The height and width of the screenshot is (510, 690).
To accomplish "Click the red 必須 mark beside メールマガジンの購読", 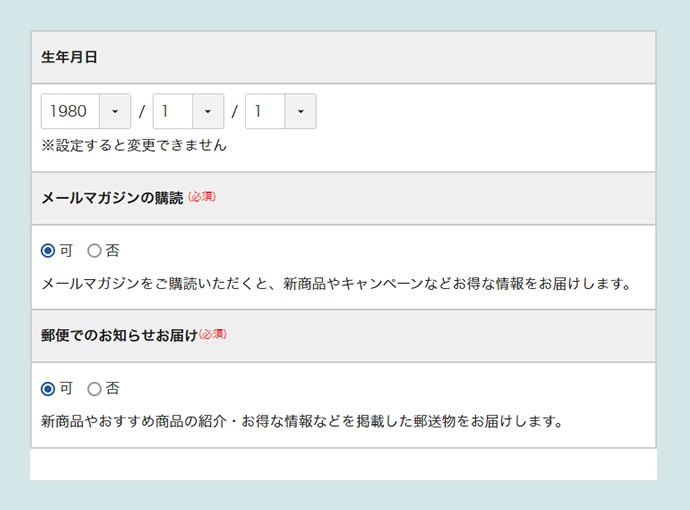I will pyautogui.click(x=201, y=197).
